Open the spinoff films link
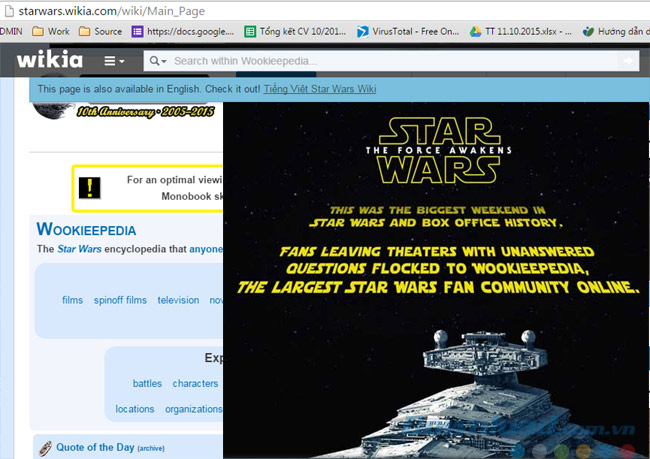 pos(120,300)
